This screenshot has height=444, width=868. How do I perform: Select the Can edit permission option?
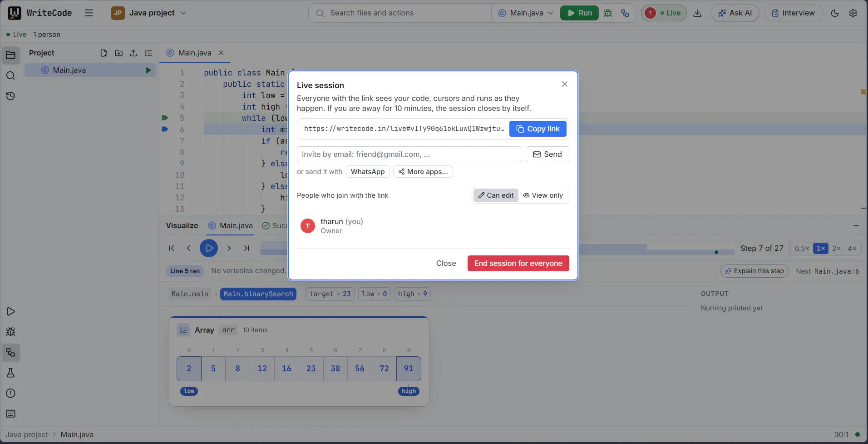pos(496,195)
